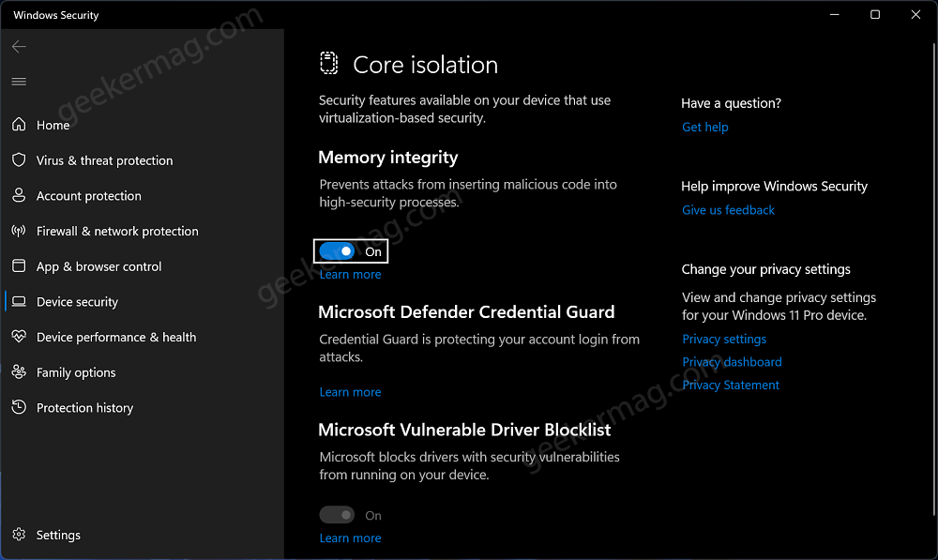Turn off Memory integrity toggle
The width and height of the screenshot is (938, 560).
point(337,251)
